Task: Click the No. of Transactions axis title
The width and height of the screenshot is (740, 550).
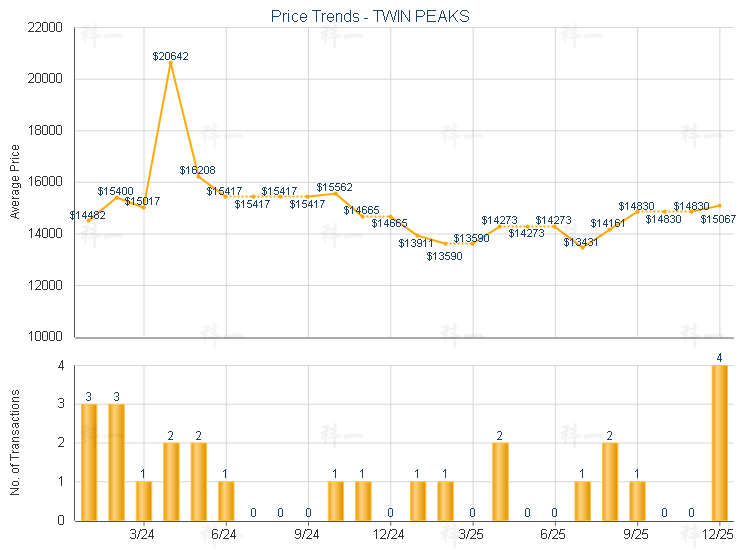Action: [x=14, y=443]
